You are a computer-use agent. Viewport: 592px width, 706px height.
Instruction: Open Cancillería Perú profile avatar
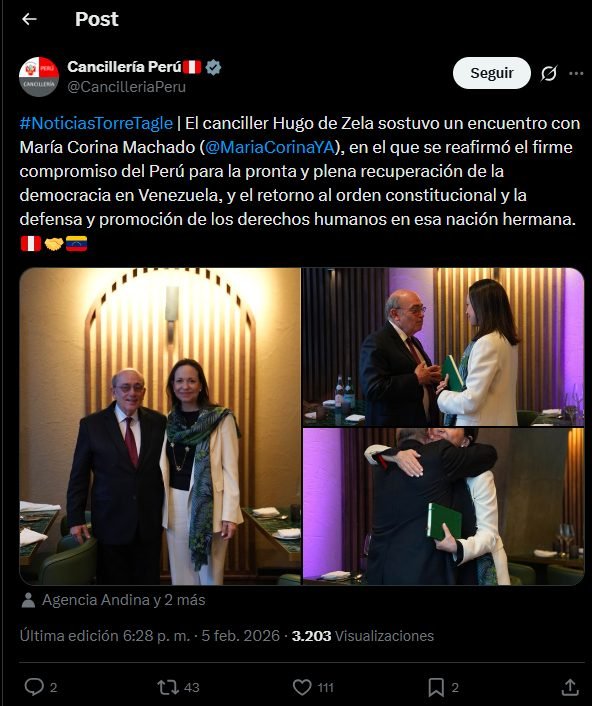pyautogui.click(x=39, y=77)
